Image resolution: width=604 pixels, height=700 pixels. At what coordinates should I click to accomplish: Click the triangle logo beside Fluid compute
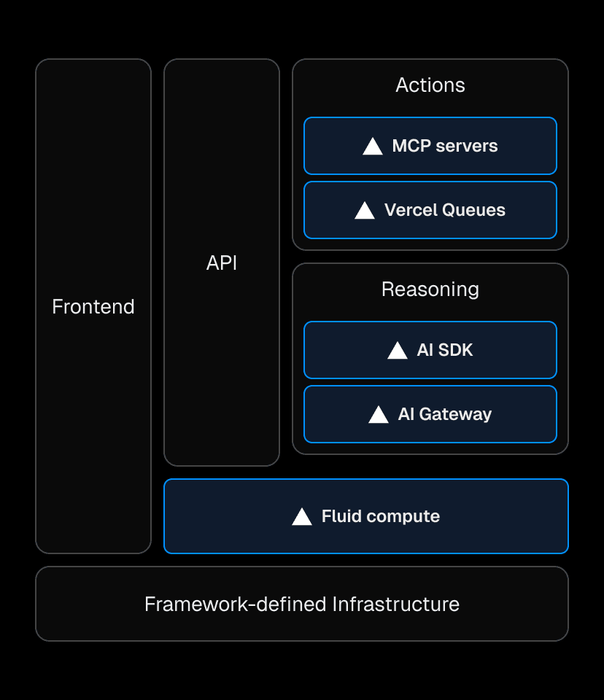click(x=302, y=517)
